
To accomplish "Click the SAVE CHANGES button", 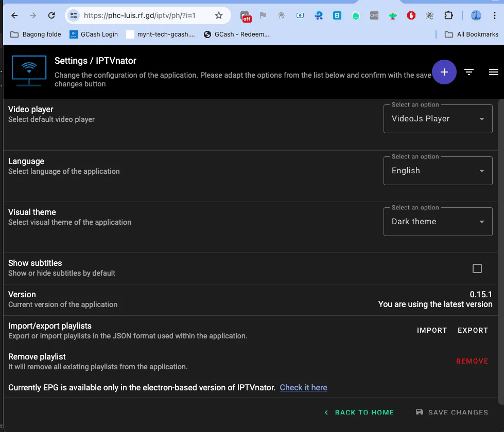I will (x=452, y=412).
